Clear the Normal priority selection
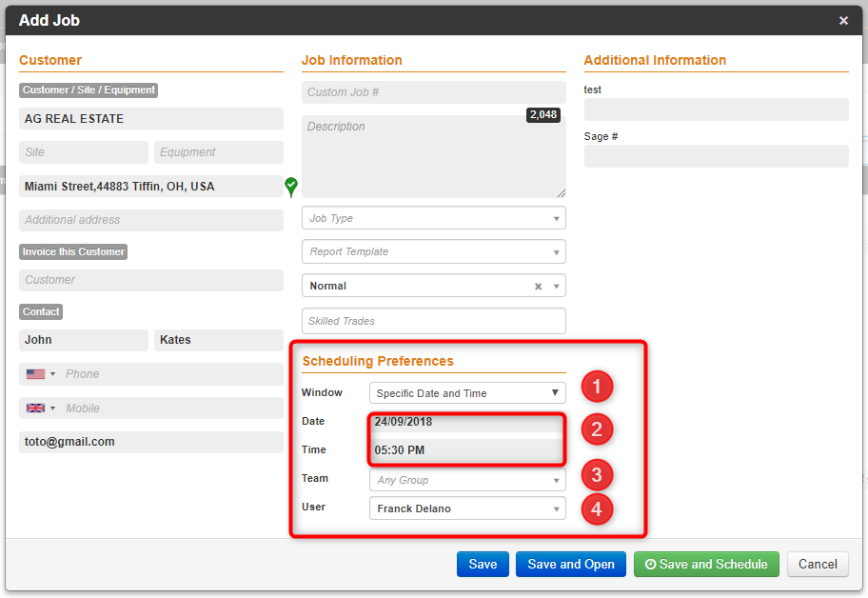 (x=538, y=287)
